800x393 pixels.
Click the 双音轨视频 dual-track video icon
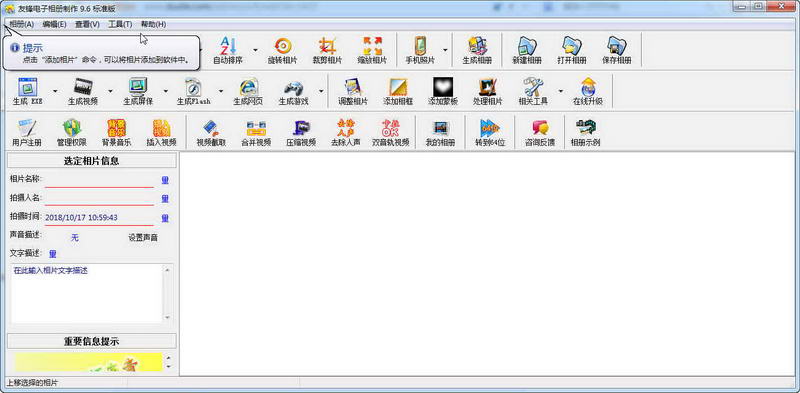390,133
